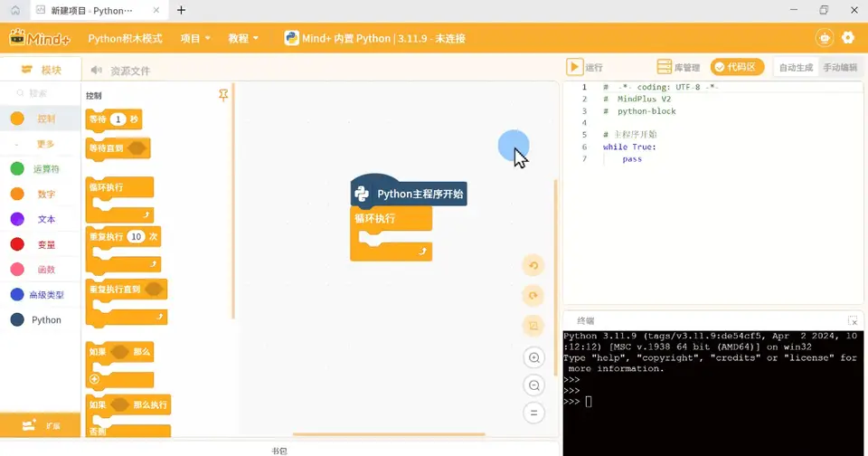
Task: Open the settings gear in header
Action: click(x=847, y=38)
